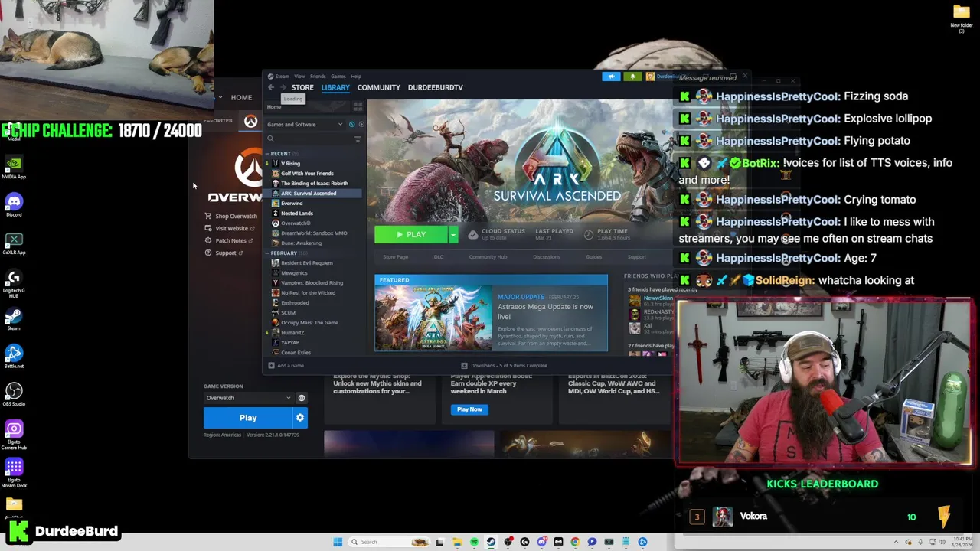Viewport: 980px width, 551px height.
Task: Open ARK Community Hub link
Action: click(488, 257)
